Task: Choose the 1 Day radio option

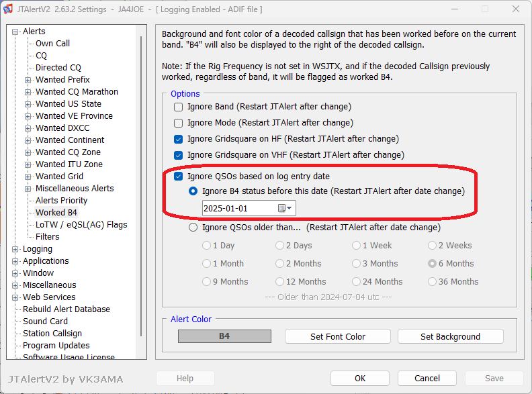Action: pos(206,245)
